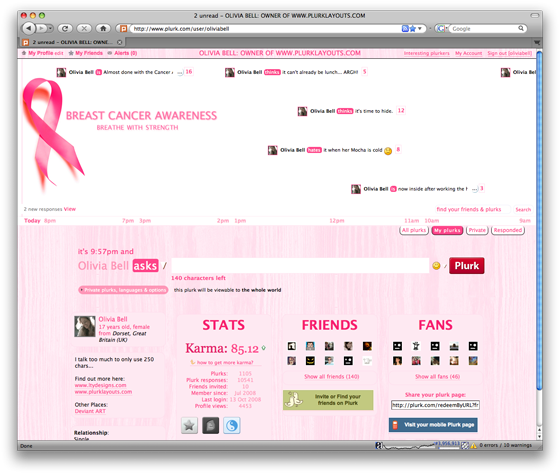
Task: Expand 'Private plurks, languages & options'
Action: pos(123,290)
